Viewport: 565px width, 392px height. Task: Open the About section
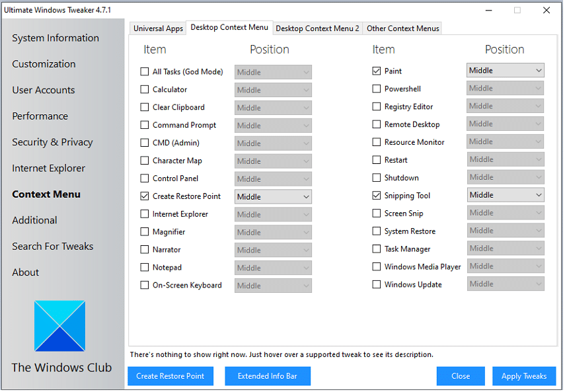[x=26, y=272]
